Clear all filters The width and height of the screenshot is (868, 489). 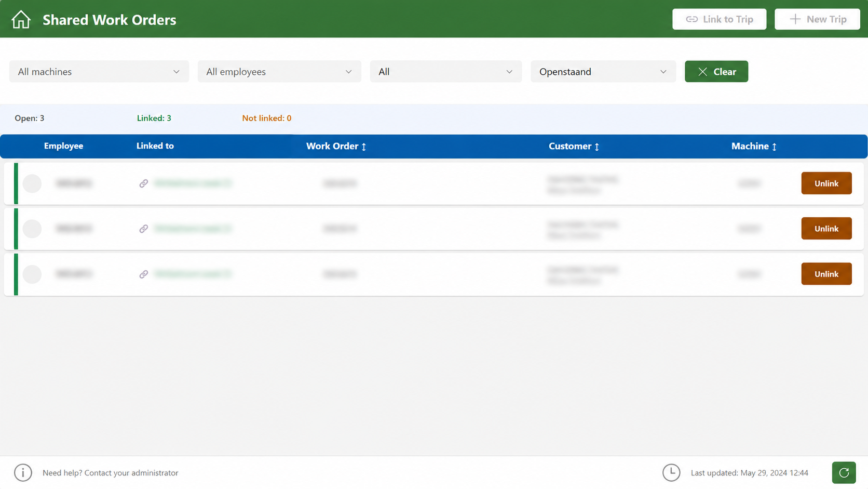[x=716, y=72]
